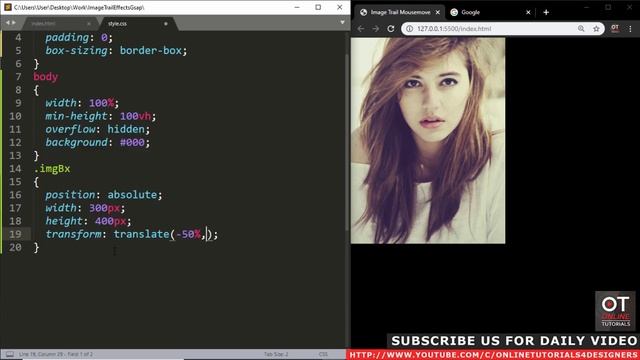Bookmark this page with star icon

(596, 29)
